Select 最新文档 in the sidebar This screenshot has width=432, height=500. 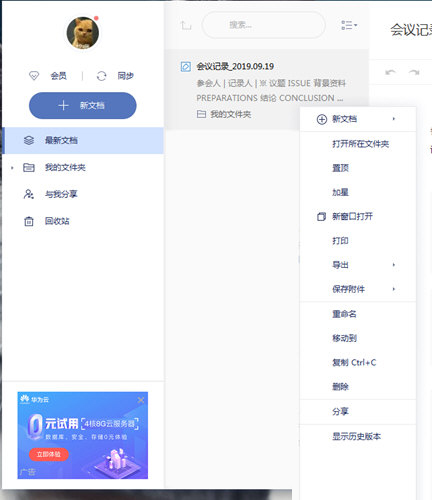click(x=83, y=140)
